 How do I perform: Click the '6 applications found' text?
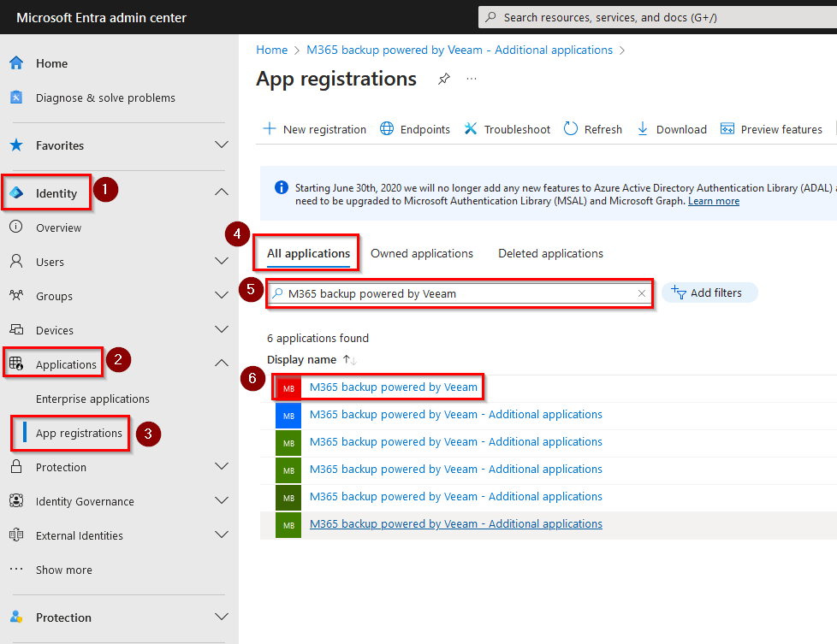coord(318,339)
